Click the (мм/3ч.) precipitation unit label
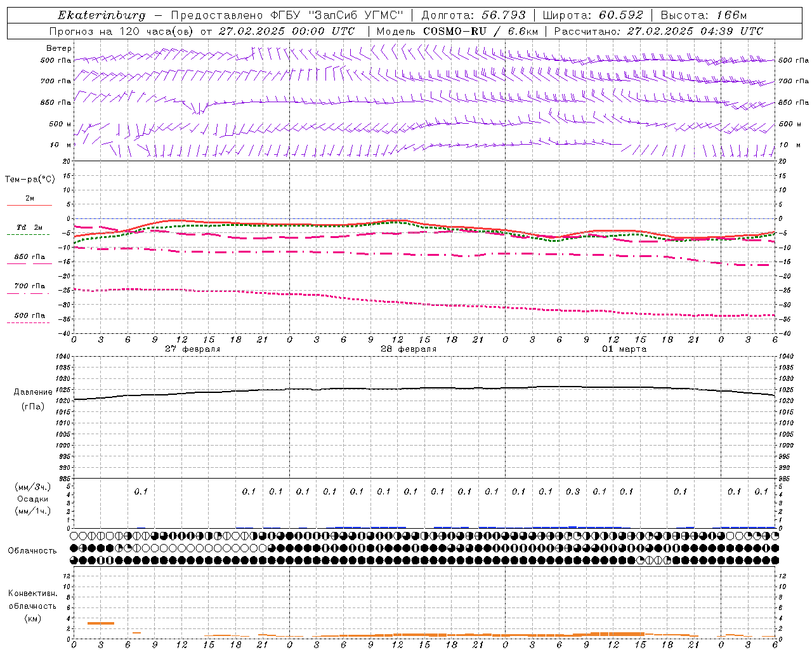The width and height of the screenshot is (812, 650). coord(33,487)
